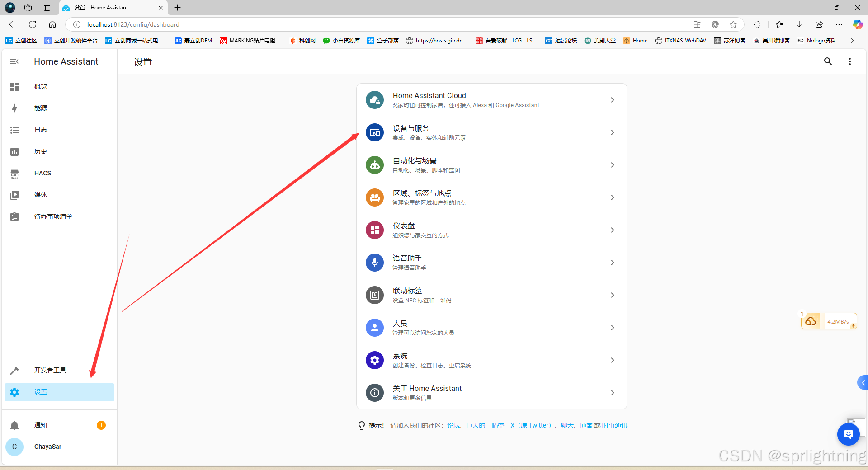
Task: Expand Home Assistant Cloud row chevron
Action: pos(613,100)
